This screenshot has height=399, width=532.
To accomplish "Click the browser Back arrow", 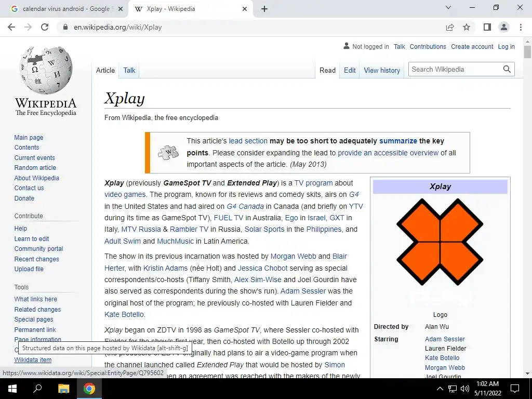I will click(x=11, y=27).
